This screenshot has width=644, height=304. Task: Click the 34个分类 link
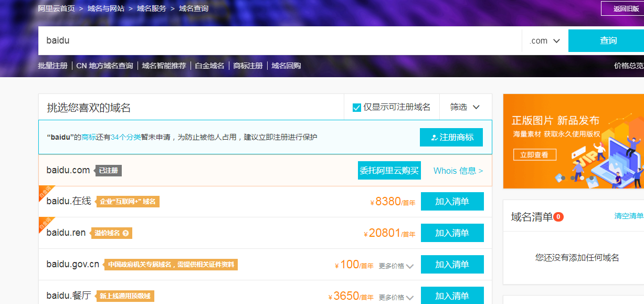(126, 138)
